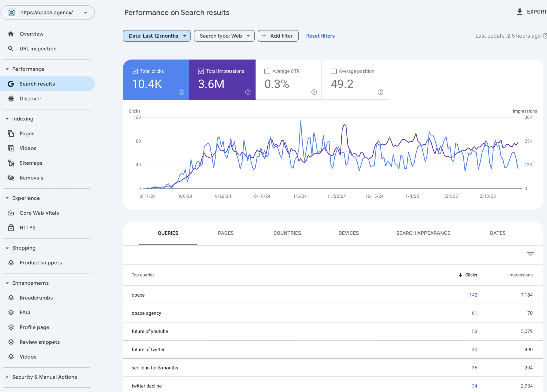Open the Removals report
547x392 pixels.
31,177
